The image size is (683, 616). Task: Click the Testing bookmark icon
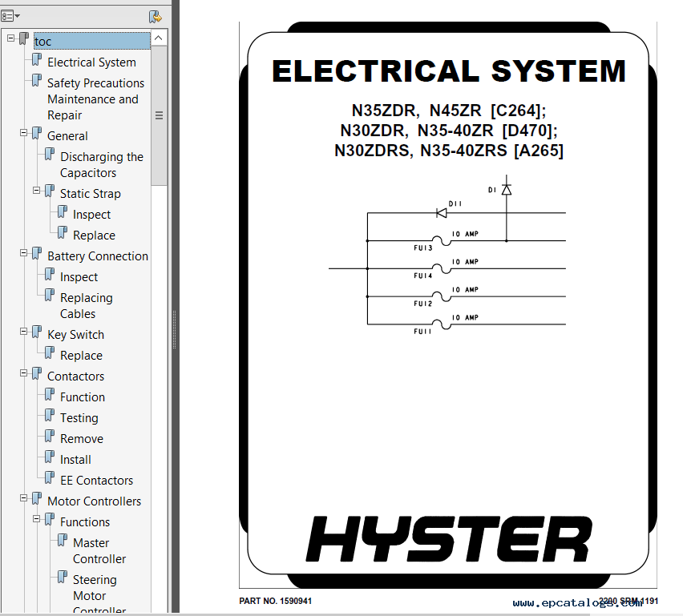[50, 415]
